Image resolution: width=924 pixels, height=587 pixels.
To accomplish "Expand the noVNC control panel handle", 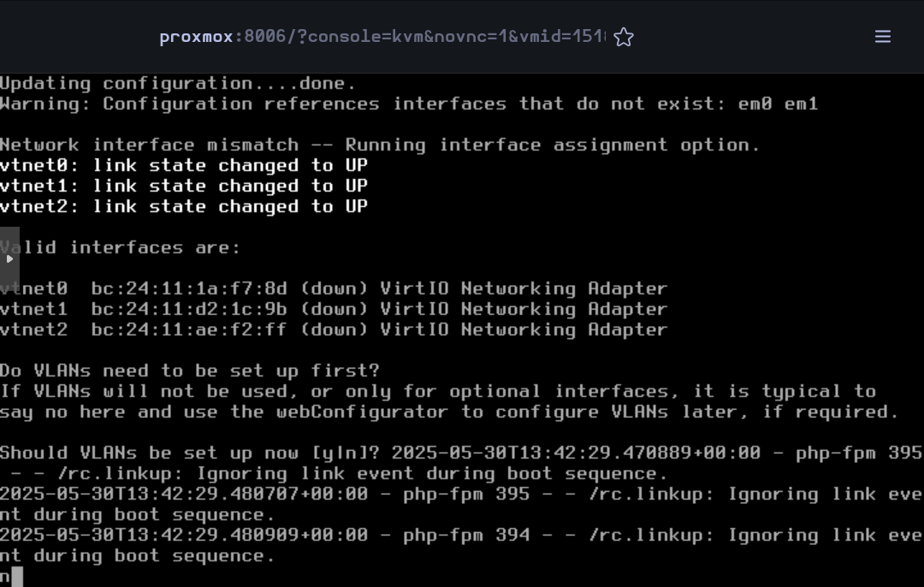I will pos(9,258).
